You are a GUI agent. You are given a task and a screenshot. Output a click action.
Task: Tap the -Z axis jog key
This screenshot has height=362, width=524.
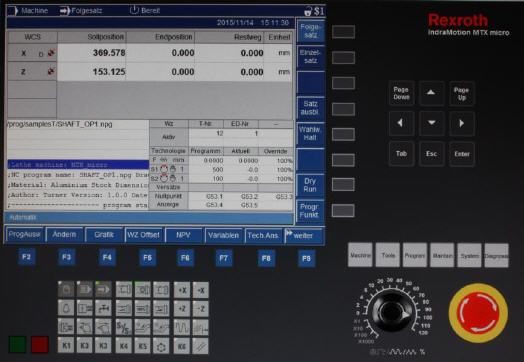201,308
